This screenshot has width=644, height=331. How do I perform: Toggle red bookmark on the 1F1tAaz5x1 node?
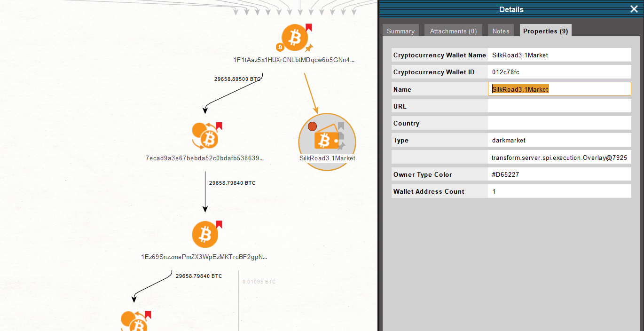tap(309, 27)
